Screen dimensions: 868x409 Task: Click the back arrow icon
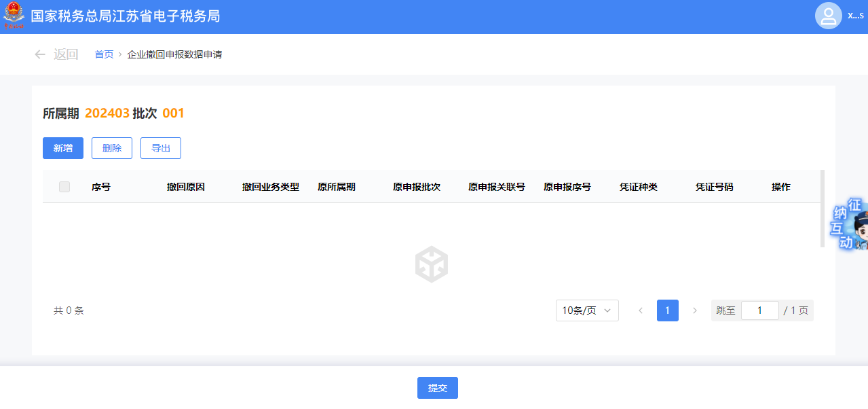tap(40, 54)
